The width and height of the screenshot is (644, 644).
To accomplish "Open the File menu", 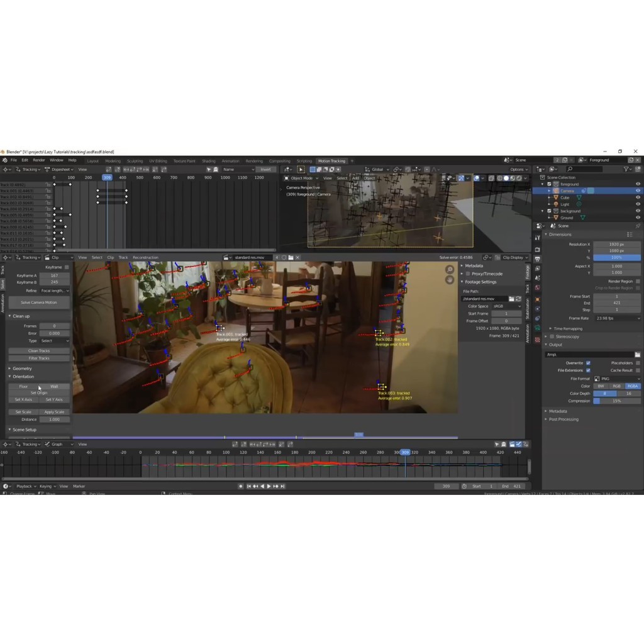I will (x=14, y=160).
